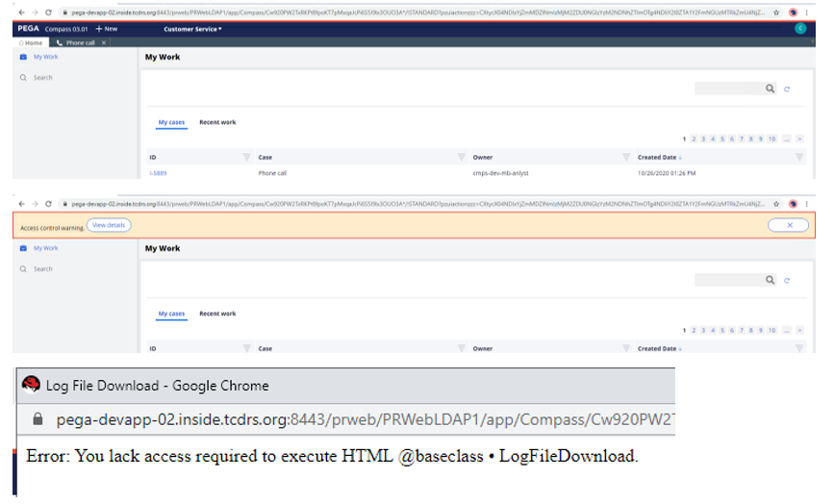Go to page 5 in PEGA-header window
Image resolution: width=834 pixels, height=504 pixels.
pyautogui.click(x=722, y=139)
